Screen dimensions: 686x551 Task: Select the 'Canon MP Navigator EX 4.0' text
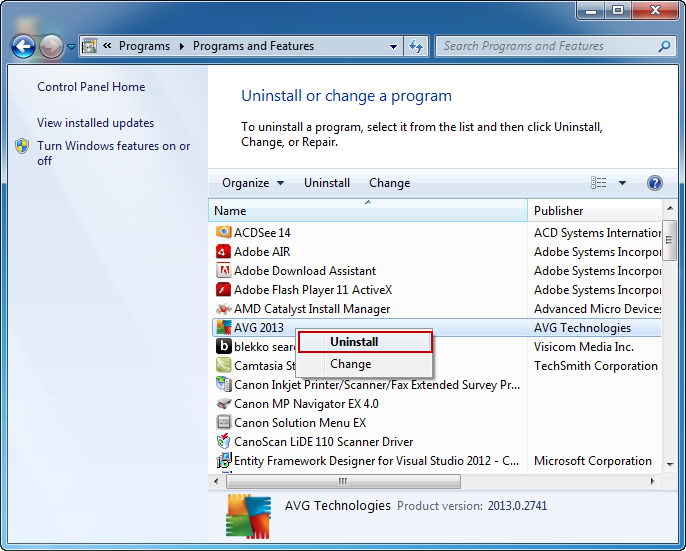point(306,404)
